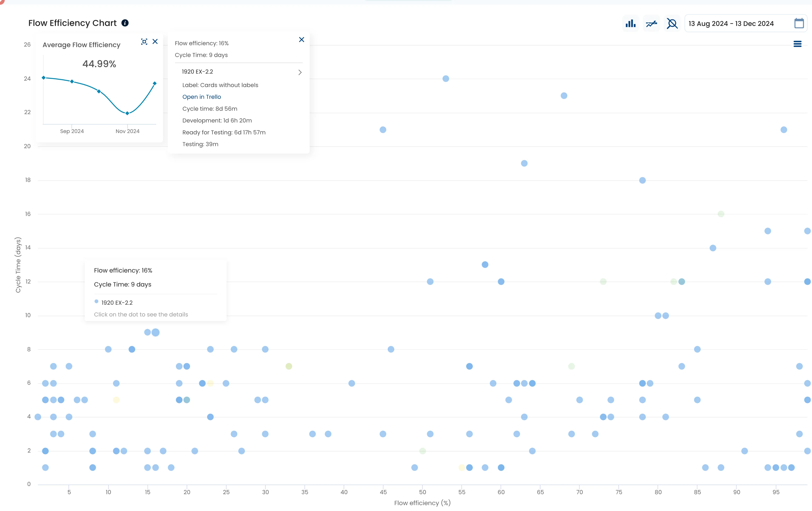Click the Nov 2024 low point on average line
Screen dimensions: 812x511
click(127, 113)
